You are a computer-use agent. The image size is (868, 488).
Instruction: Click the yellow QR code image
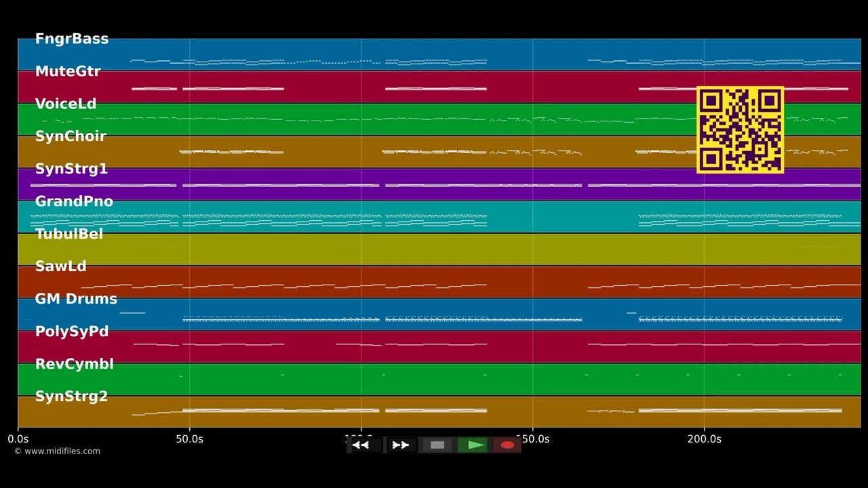click(x=741, y=129)
